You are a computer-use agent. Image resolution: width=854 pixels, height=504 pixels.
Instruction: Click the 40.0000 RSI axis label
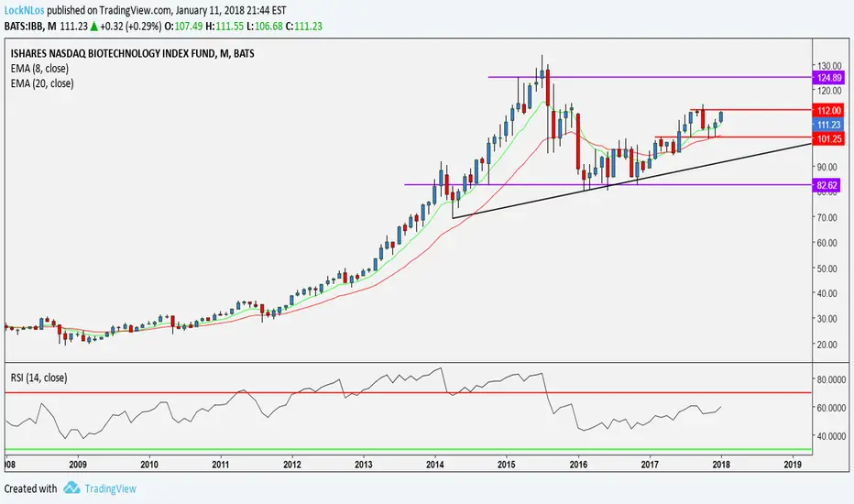click(831, 436)
